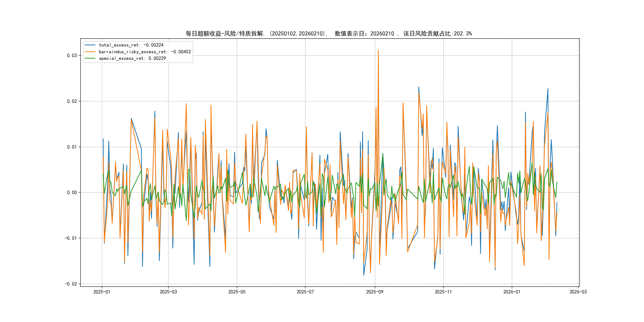Click the barraindus_risky_excess_ret legend label

pyautogui.click(x=145, y=52)
